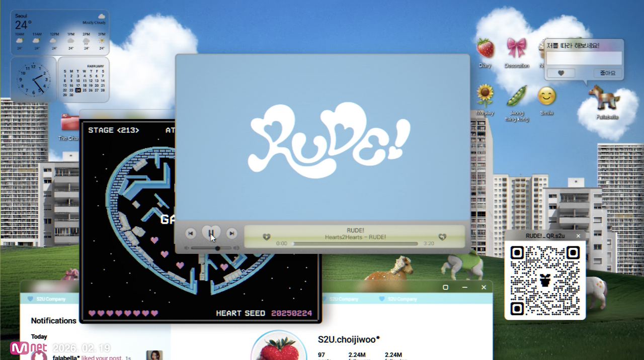
Task: Click the Hearts2Hearts – RUDE! track title
Action: [x=355, y=237]
